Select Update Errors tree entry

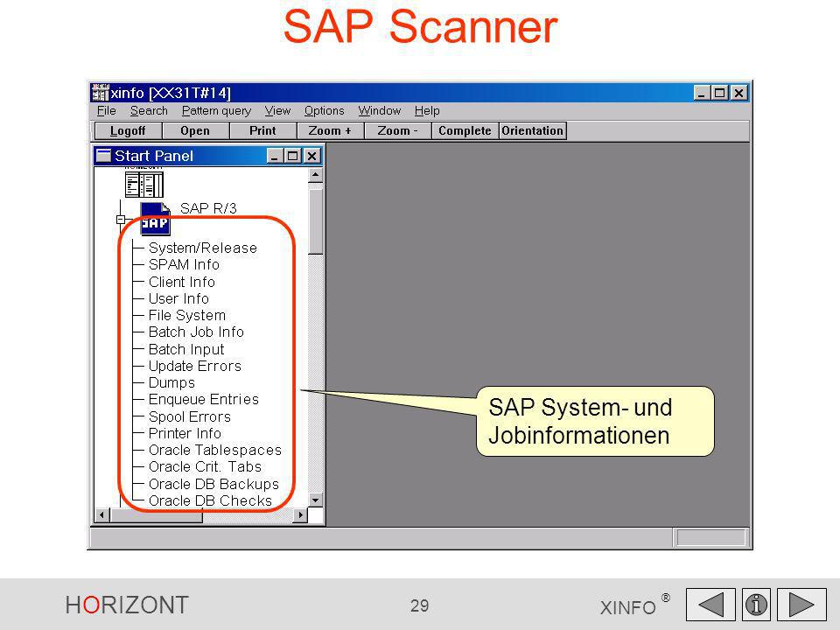pyautogui.click(x=195, y=366)
